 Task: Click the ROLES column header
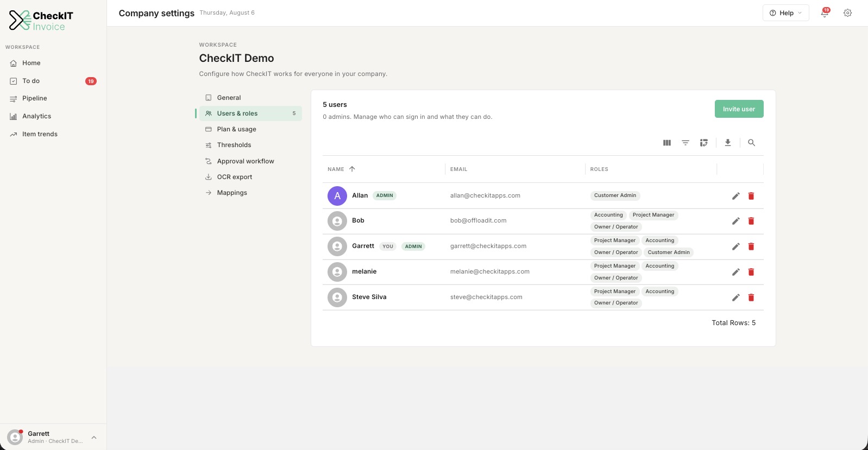(599, 169)
